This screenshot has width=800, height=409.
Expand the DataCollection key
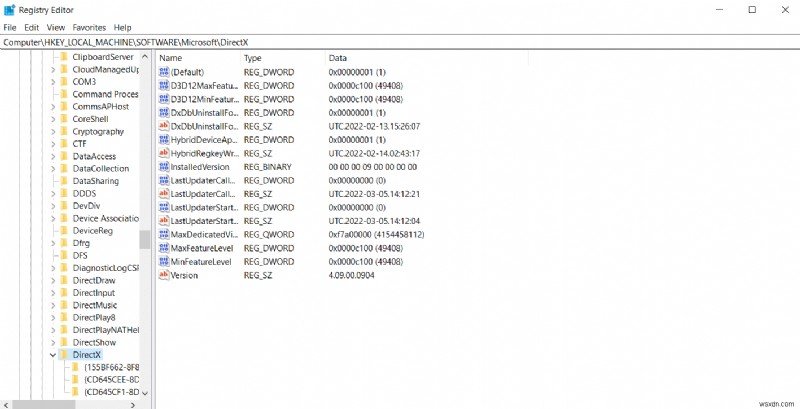pyautogui.click(x=53, y=169)
